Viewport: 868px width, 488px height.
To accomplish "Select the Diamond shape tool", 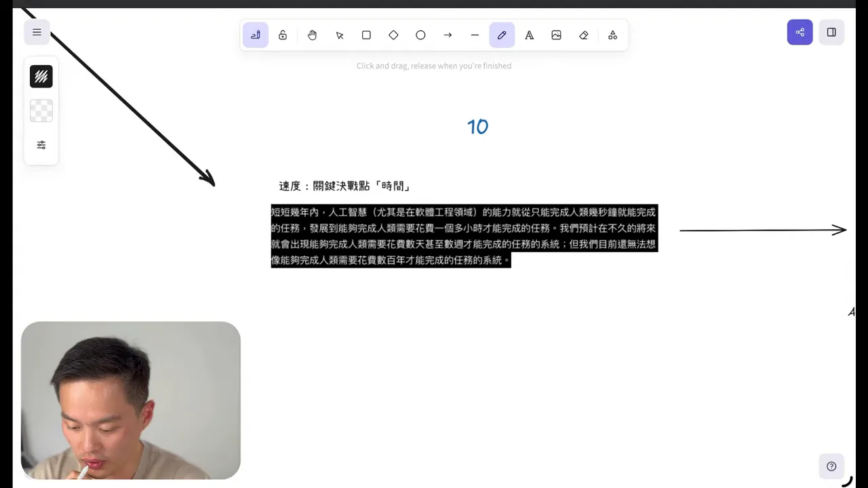I will click(393, 35).
